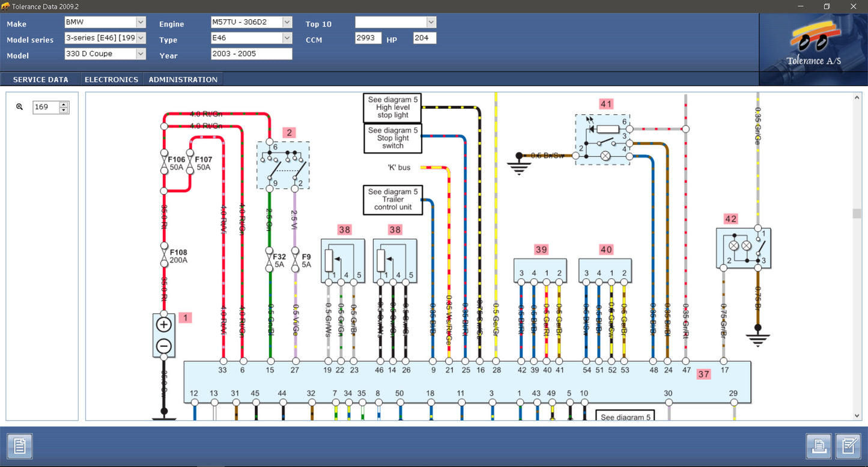Open the SERVICE DATA tab

click(40, 79)
